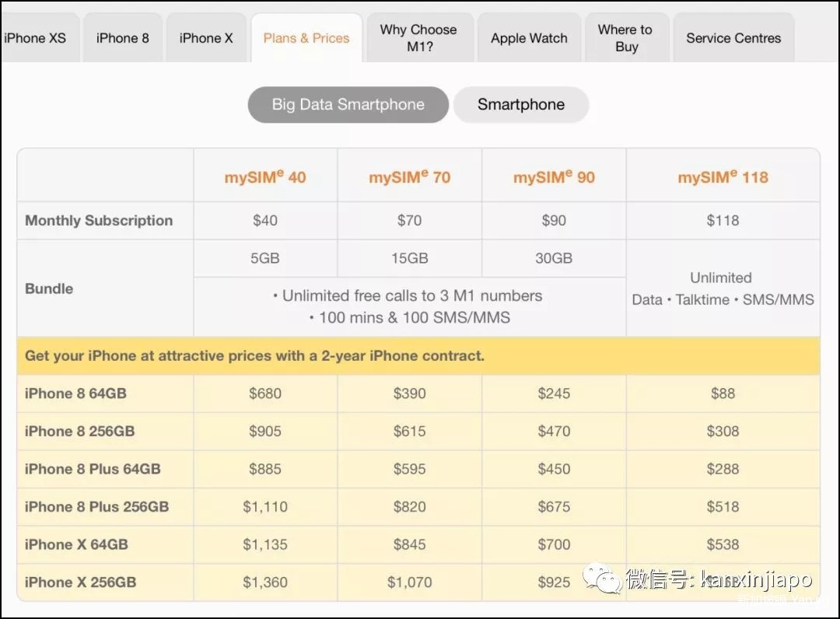Select the mySIMe 90 plan header
Image resolution: width=840 pixels, height=619 pixels.
click(554, 177)
